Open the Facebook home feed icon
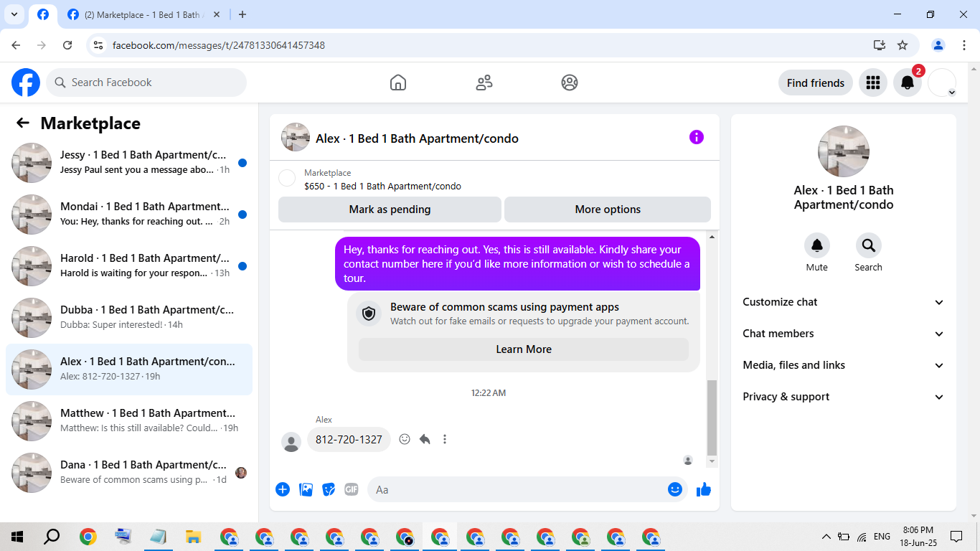This screenshot has height=551, width=980. coord(398,83)
